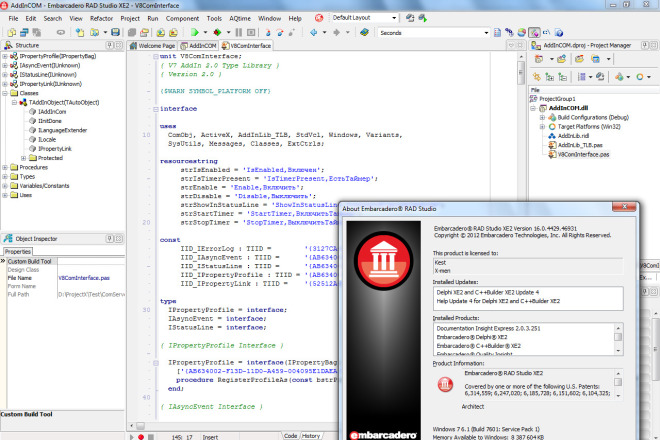The image size is (660, 440).
Task: Close the About Embarcadero RAD Studio dialog
Action: 624,206
